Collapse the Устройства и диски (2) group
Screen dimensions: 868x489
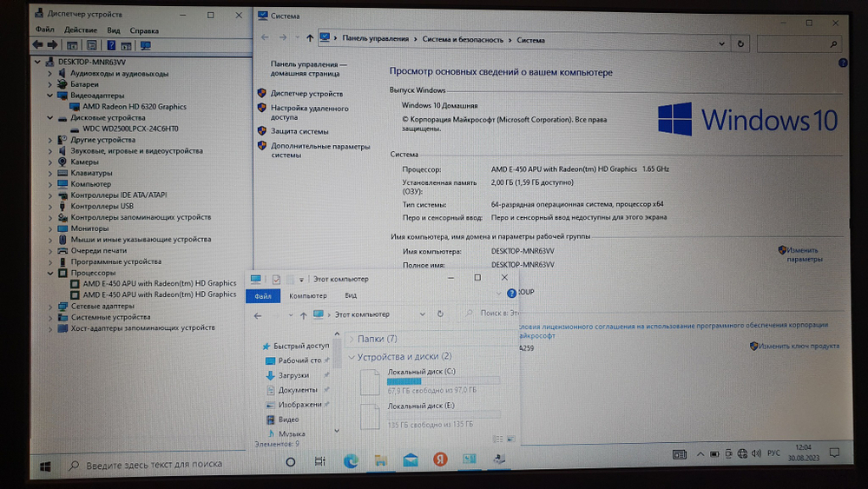[x=351, y=357]
